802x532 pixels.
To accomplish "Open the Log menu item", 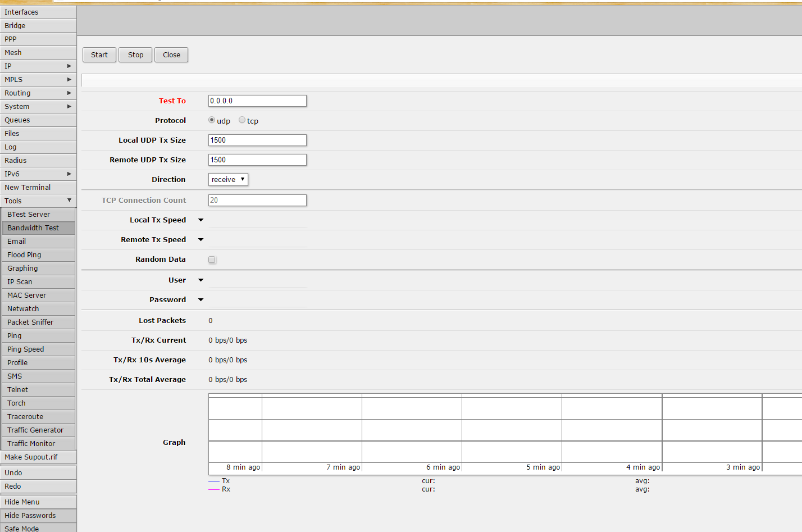I will coord(38,147).
